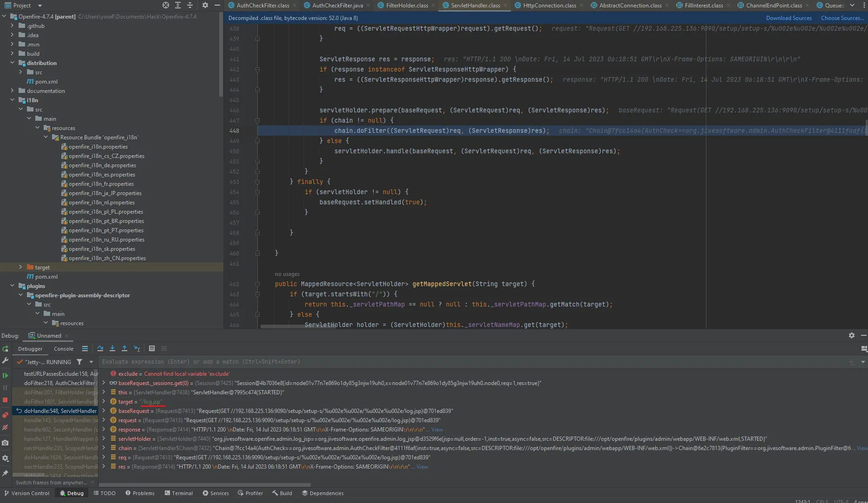Collapse the i18n module in the Project tree
Image resolution: width=868 pixels, height=503 pixels.
point(12,100)
